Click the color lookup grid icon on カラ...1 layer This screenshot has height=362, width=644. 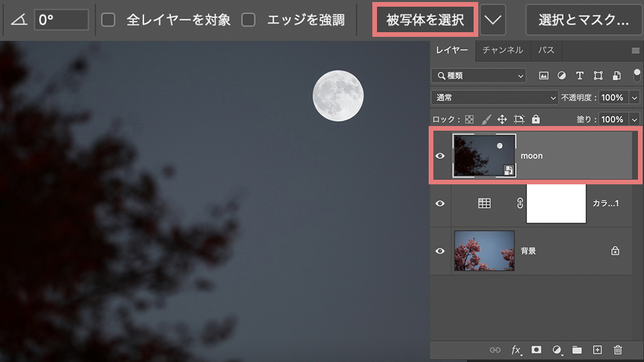point(484,203)
